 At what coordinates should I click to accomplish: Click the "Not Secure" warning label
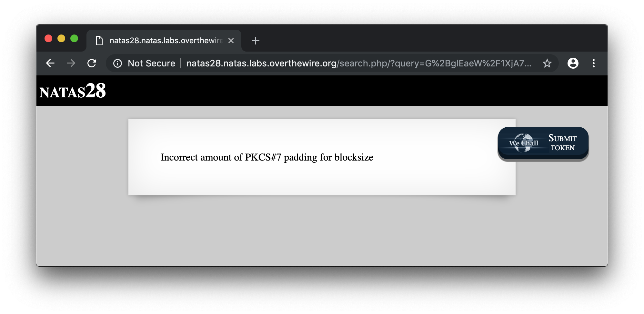pyautogui.click(x=151, y=63)
